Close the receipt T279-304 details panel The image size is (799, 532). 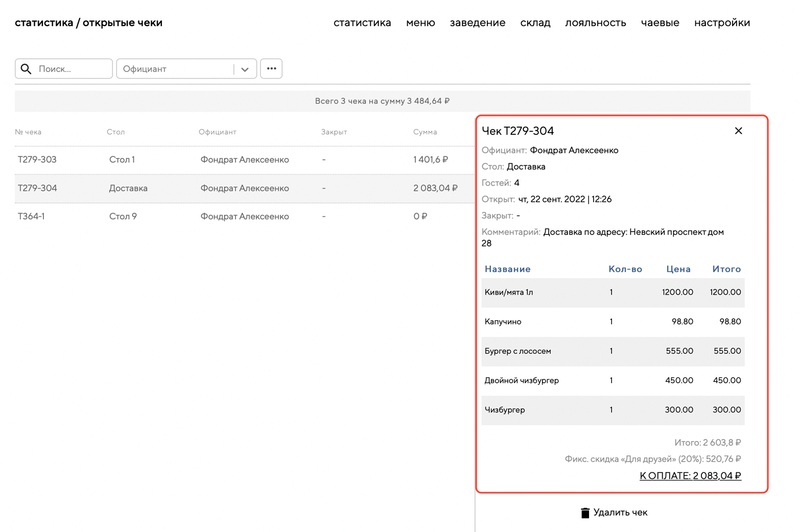click(x=738, y=131)
